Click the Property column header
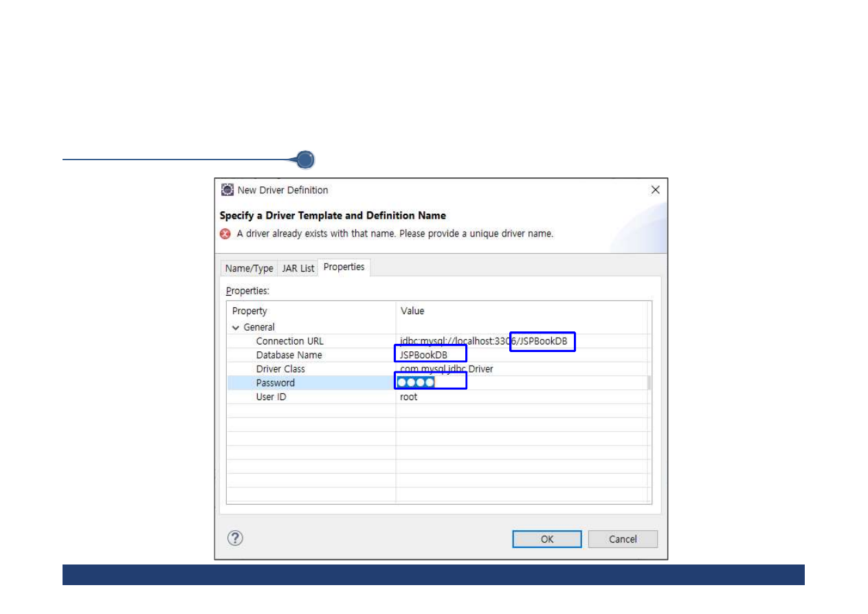Viewport: 868px width, 614px height. [249, 311]
